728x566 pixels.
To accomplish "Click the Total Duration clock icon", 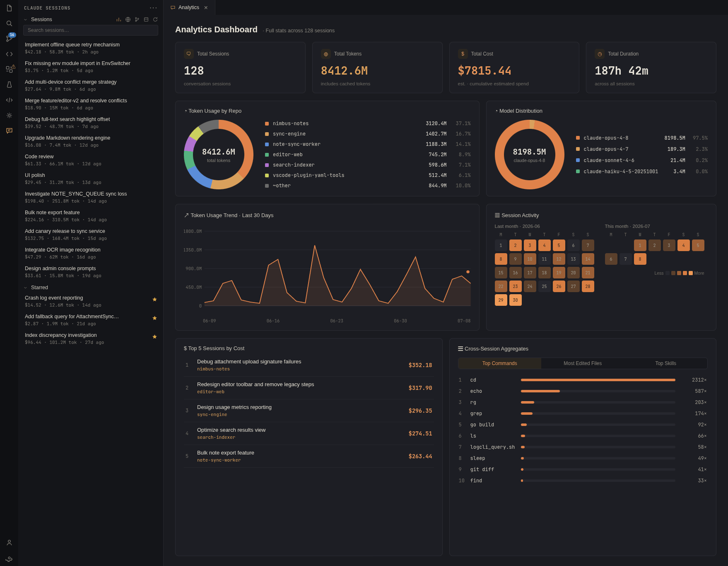I will coord(600,54).
